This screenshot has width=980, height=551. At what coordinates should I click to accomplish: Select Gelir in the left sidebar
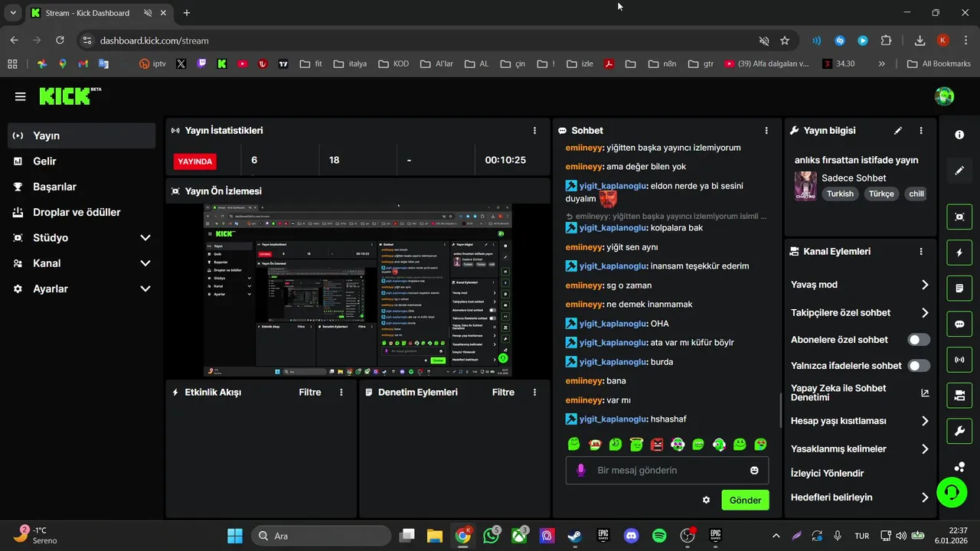coord(82,161)
